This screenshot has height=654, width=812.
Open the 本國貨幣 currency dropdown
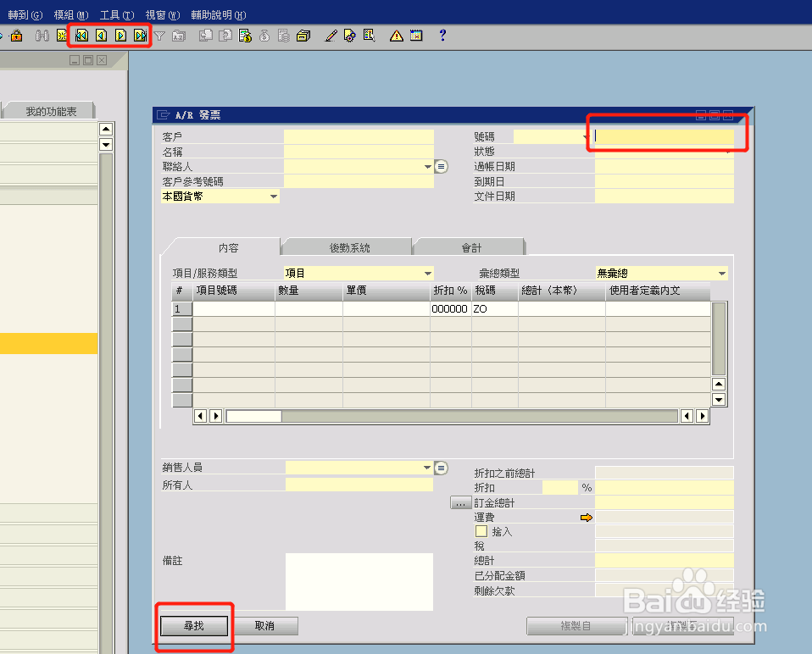tap(273, 196)
